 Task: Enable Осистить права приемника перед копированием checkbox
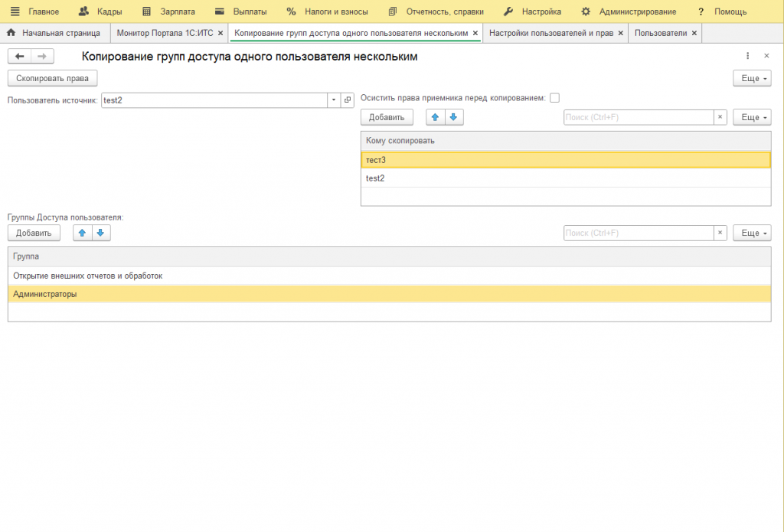554,98
